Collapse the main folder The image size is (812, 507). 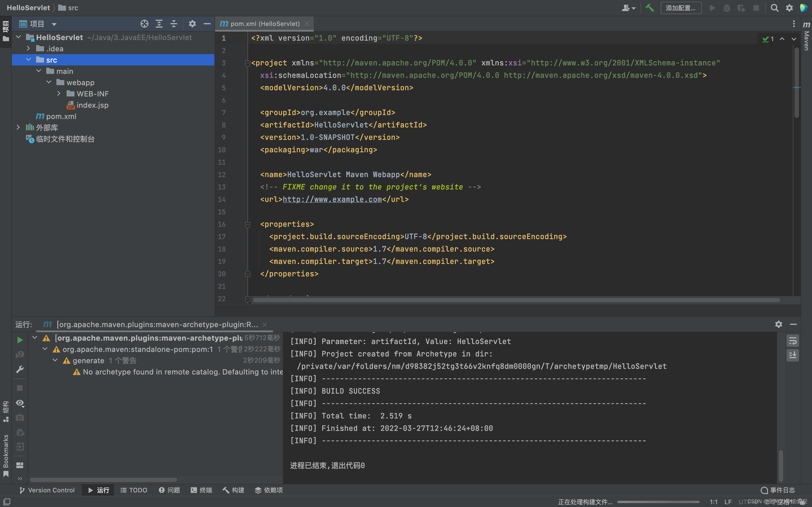39,71
